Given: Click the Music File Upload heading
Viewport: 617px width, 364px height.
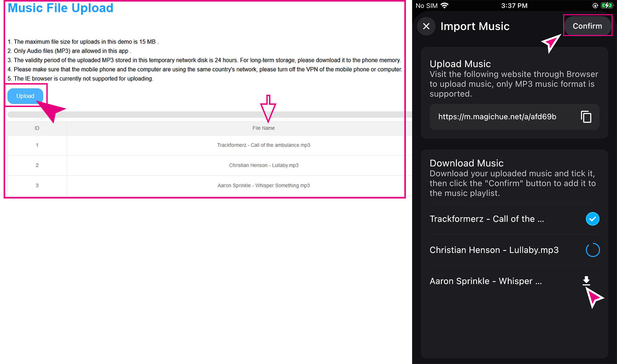Looking at the screenshot, I should (x=61, y=8).
